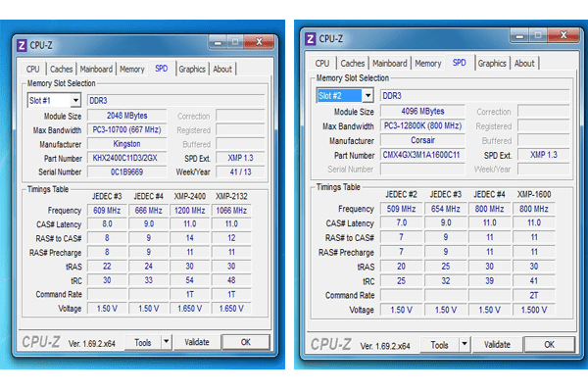The width and height of the screenshot is (588, 392).
Task: Click the DDR3 type field in the right window
Action: (x=474, y=96)
